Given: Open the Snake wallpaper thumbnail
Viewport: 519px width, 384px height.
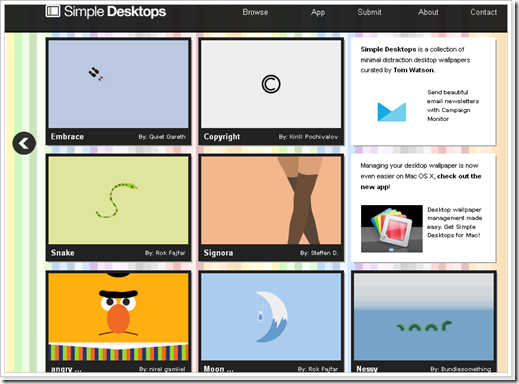Looking at the screenshot, I should tap(118, 200).
